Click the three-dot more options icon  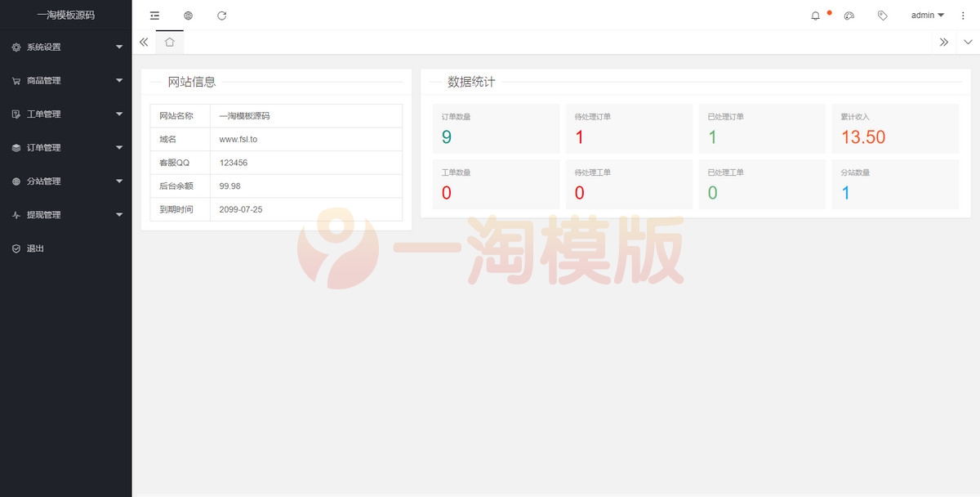(964, 15)
